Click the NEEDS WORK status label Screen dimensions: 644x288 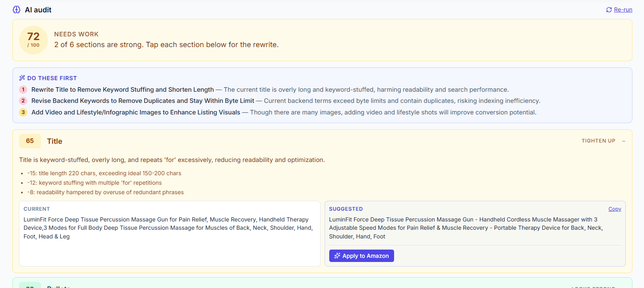[76, 34]
